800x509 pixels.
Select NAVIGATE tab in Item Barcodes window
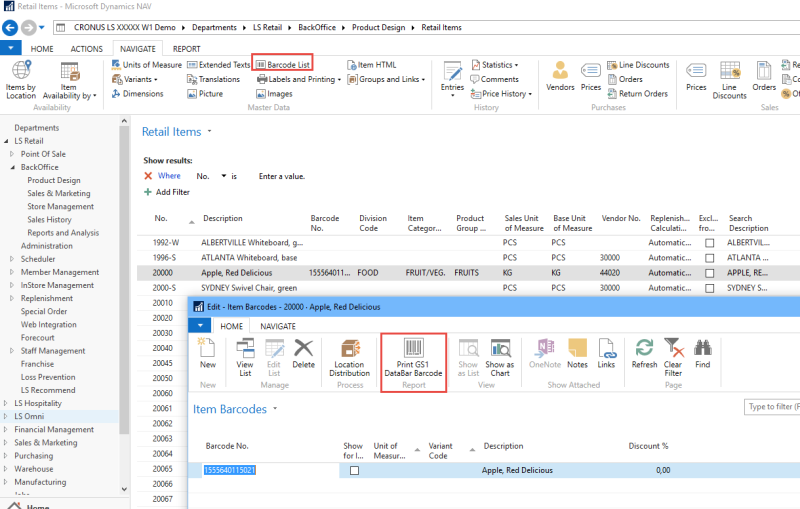278,326
